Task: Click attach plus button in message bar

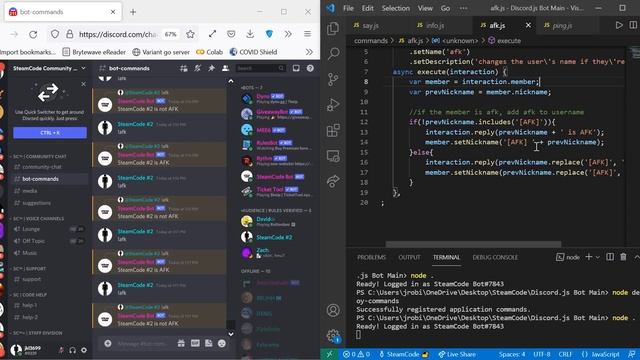Action: tap(108, 344)
